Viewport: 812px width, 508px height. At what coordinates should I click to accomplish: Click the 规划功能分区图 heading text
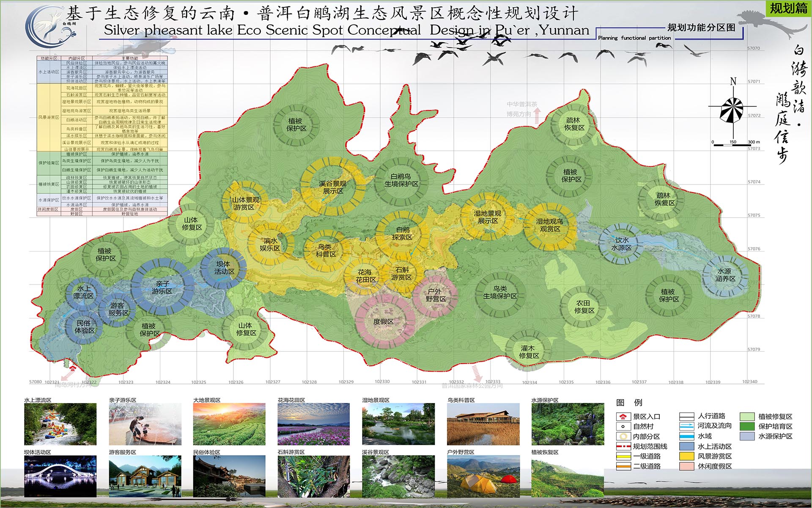702,28
